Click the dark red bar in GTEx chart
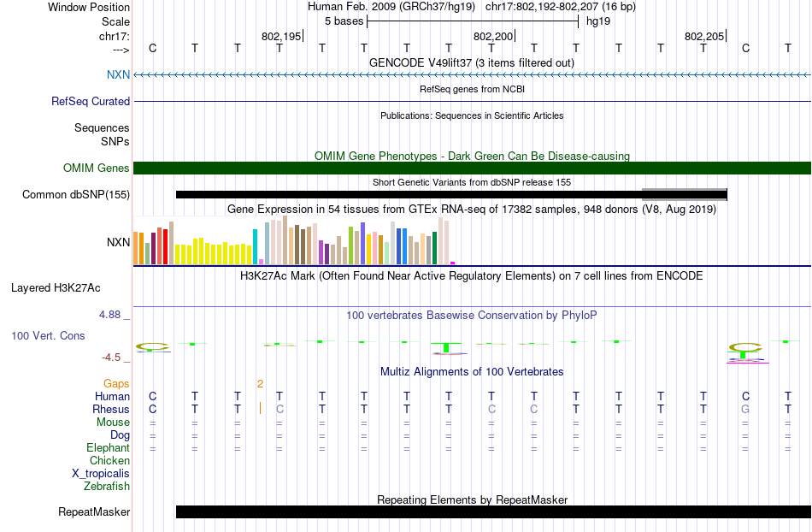The image size is (812, 532). [153, 249]
